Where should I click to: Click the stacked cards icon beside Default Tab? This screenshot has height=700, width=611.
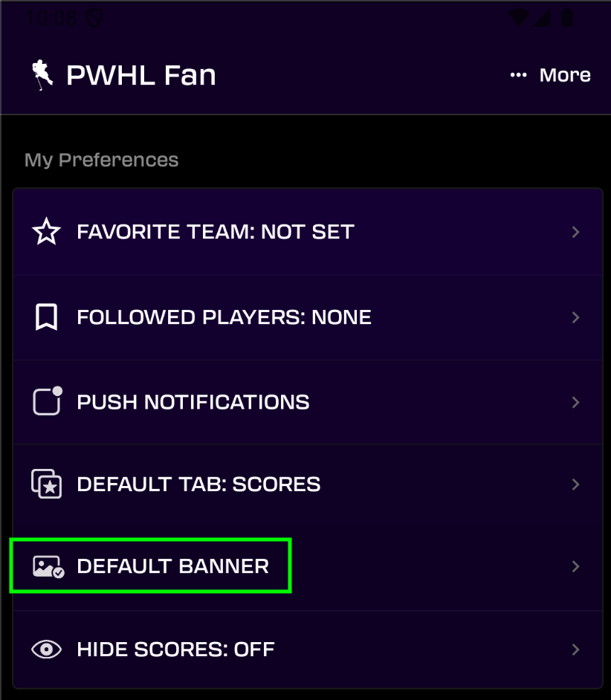pyautogui.click(x=46, y=484)
